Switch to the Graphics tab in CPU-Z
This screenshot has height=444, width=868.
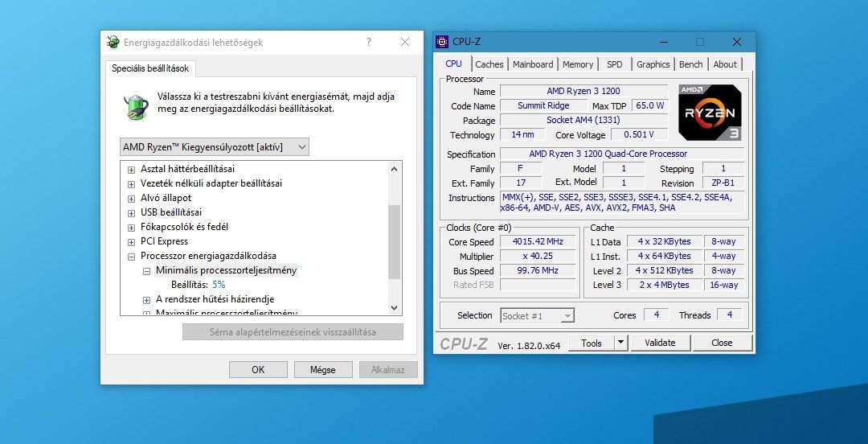pos(653,64)
